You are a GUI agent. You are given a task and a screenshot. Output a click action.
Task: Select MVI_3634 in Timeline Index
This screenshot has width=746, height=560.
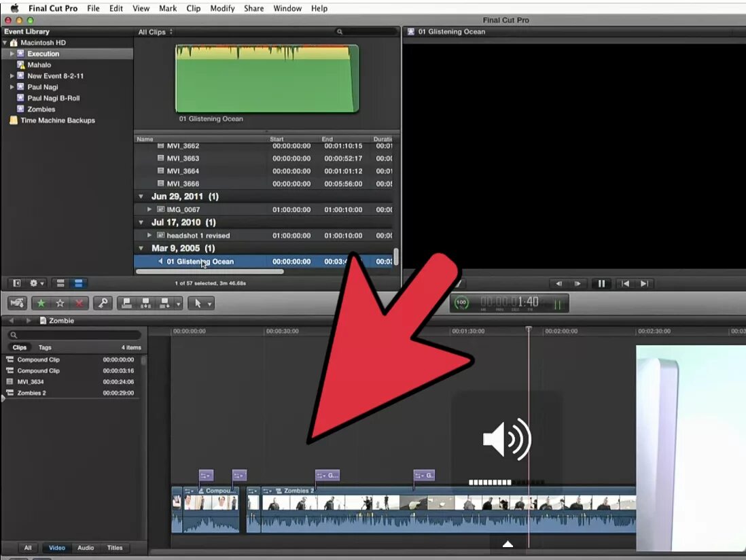tap(70, 381)
